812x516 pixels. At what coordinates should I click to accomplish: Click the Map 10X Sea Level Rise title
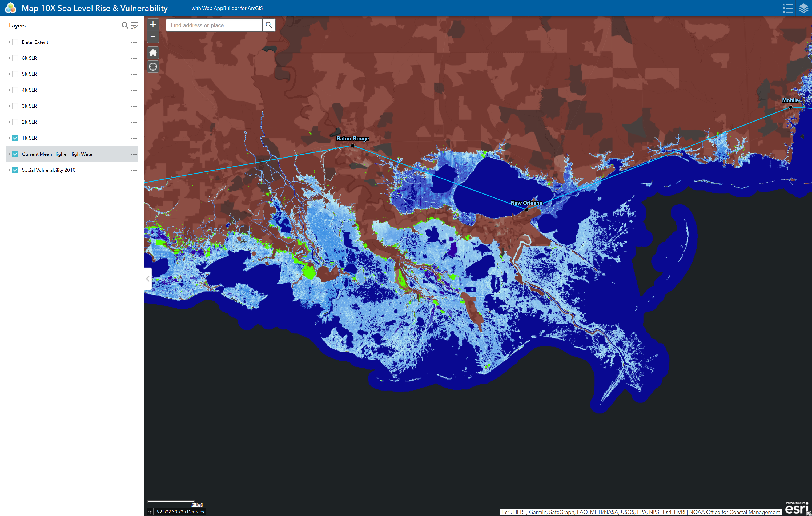(x=94, y=8)
